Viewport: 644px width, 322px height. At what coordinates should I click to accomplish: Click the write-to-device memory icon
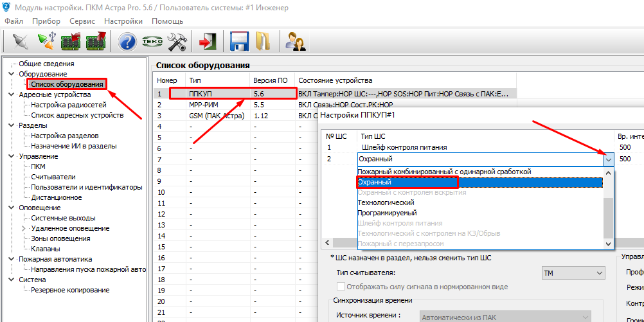pos(94,42)
